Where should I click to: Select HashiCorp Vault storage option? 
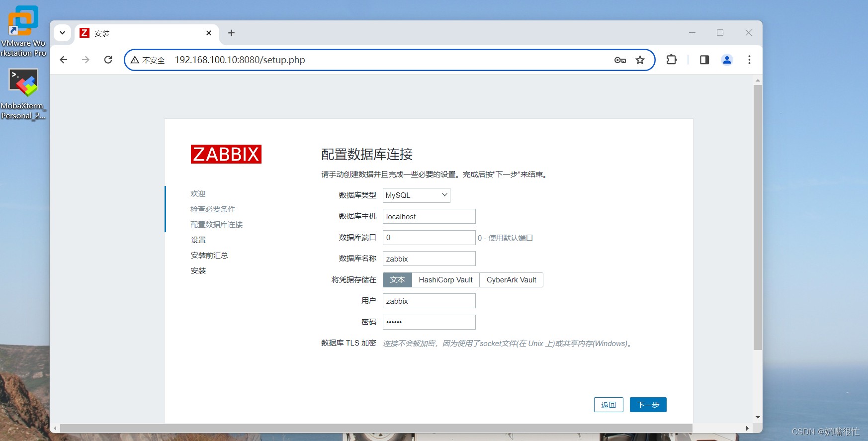(445, 280)
